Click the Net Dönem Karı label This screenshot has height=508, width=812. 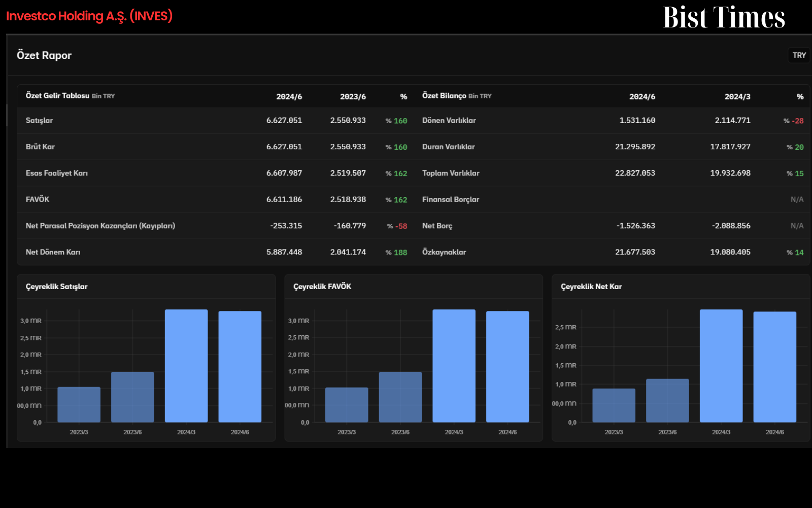click(53, 252)
